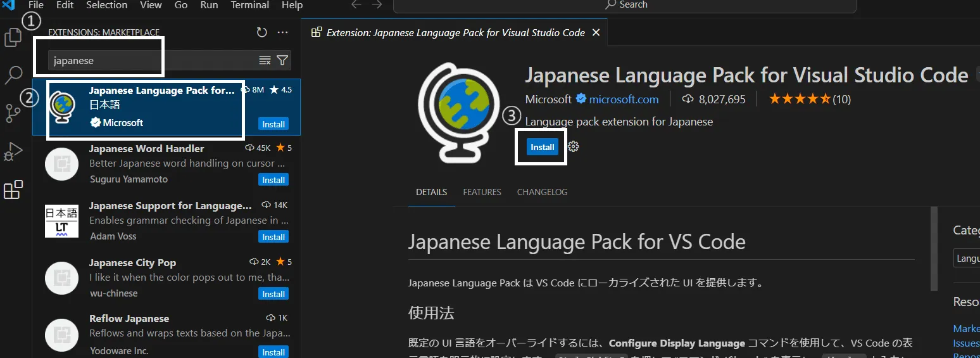The image size is (980, 358).
Task: Click the command center Search bar
Action: coord(625,5)
